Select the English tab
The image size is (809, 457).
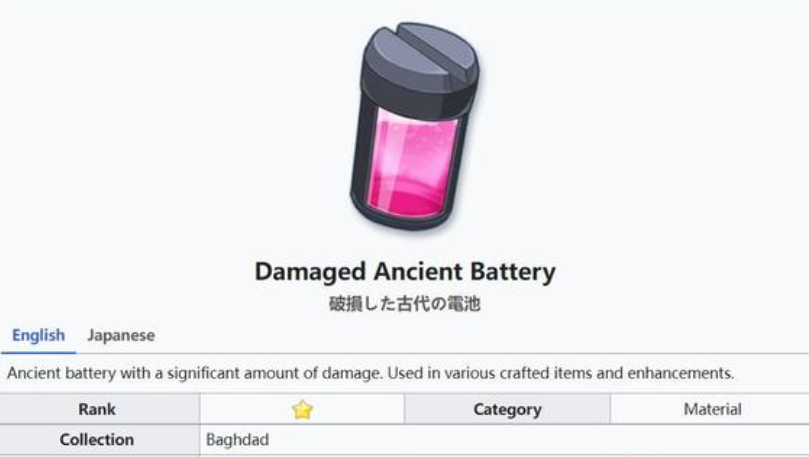click(x=39, y=335)
